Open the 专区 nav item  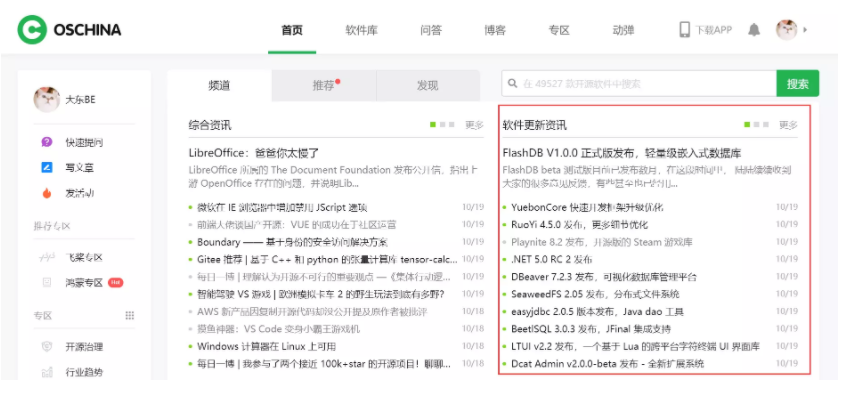[558, 30]
